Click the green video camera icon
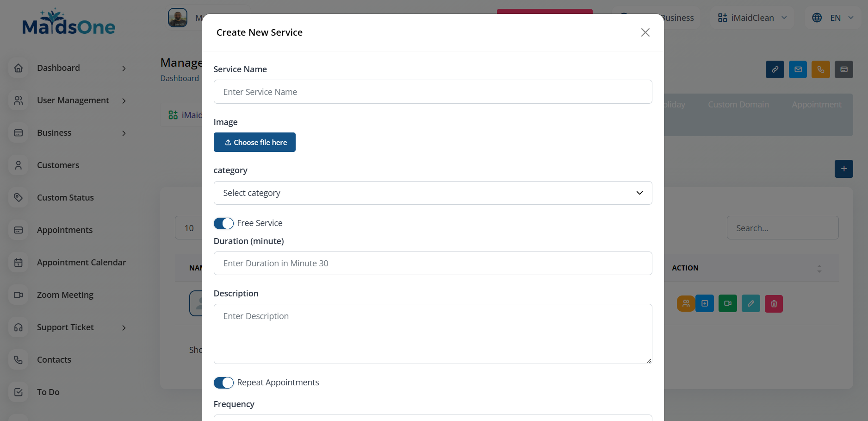 coord(727,304)
